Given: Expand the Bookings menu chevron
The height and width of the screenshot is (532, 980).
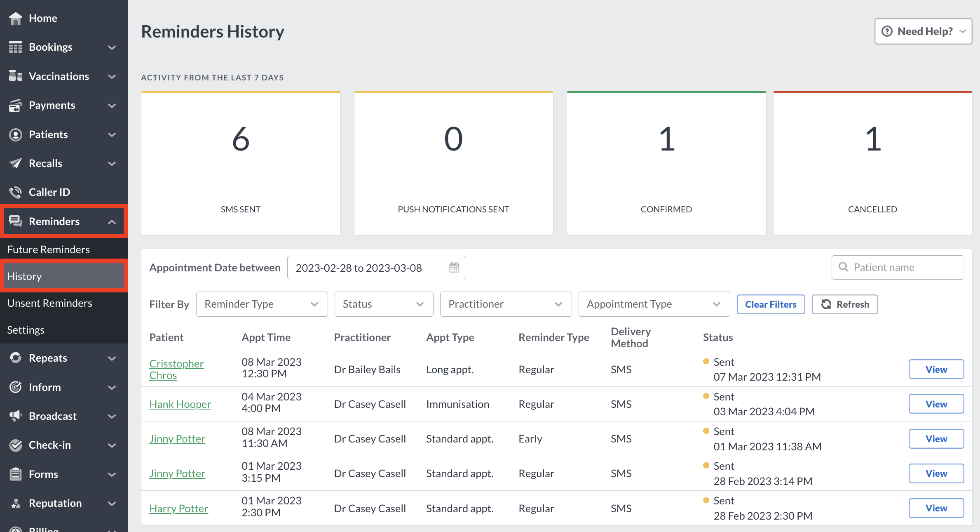Looking at the screenshot, I should tap(112, 47).
